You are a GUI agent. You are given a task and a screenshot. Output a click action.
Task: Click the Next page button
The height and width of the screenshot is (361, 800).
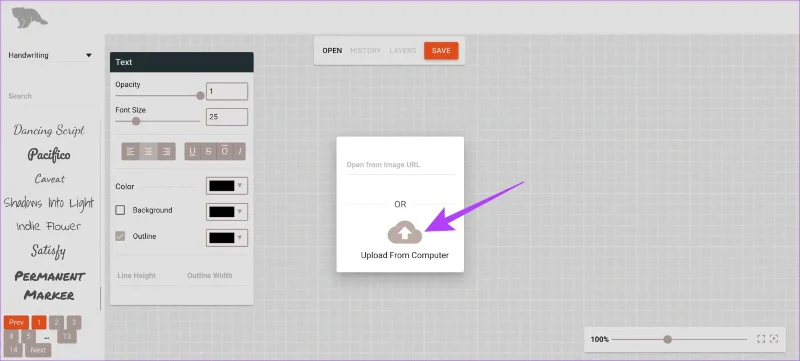pyautogui.click(x=38, y=350)
